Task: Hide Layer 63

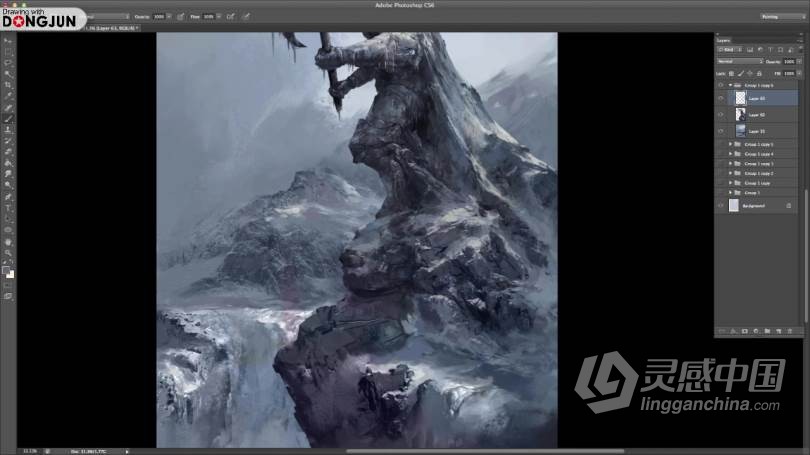Action: 721,98
